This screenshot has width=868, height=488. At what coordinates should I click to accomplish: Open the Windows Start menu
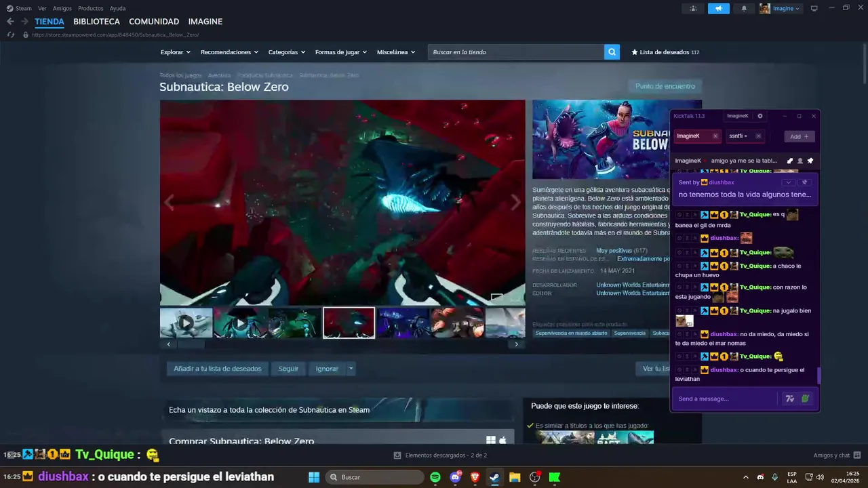314,477
